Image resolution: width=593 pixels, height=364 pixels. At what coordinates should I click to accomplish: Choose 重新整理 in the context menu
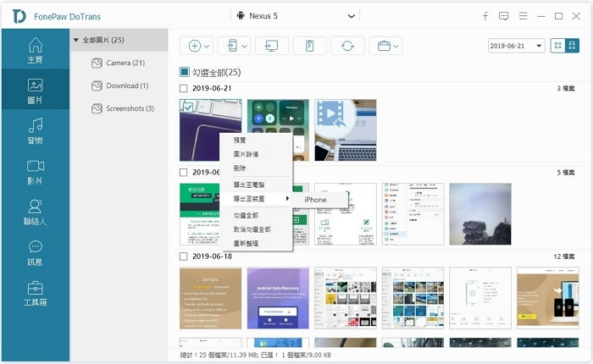246,244
